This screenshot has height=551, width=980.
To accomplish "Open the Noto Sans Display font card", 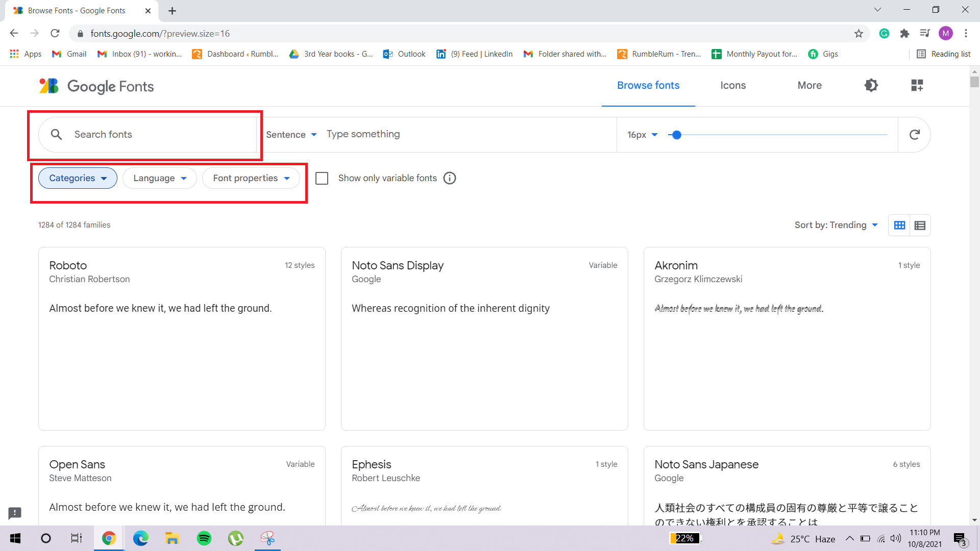I will [484, 339].
